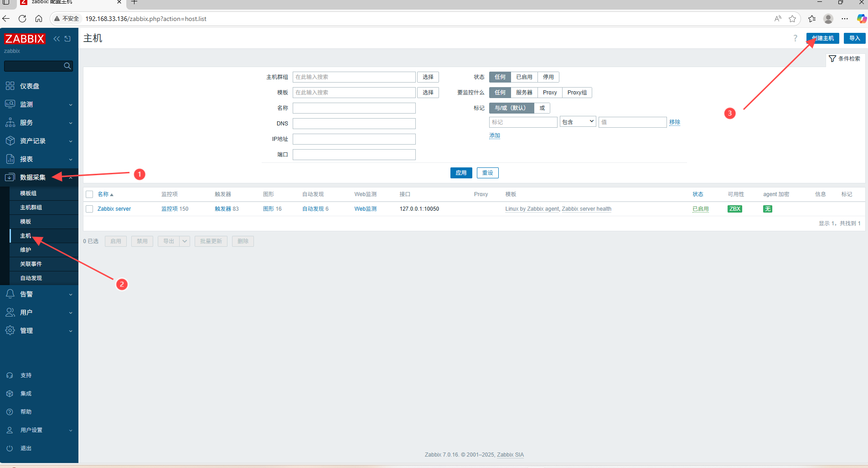The image size is (868, 468).
Task: Click the 用户设置 user settings icon
Action: 10,430
